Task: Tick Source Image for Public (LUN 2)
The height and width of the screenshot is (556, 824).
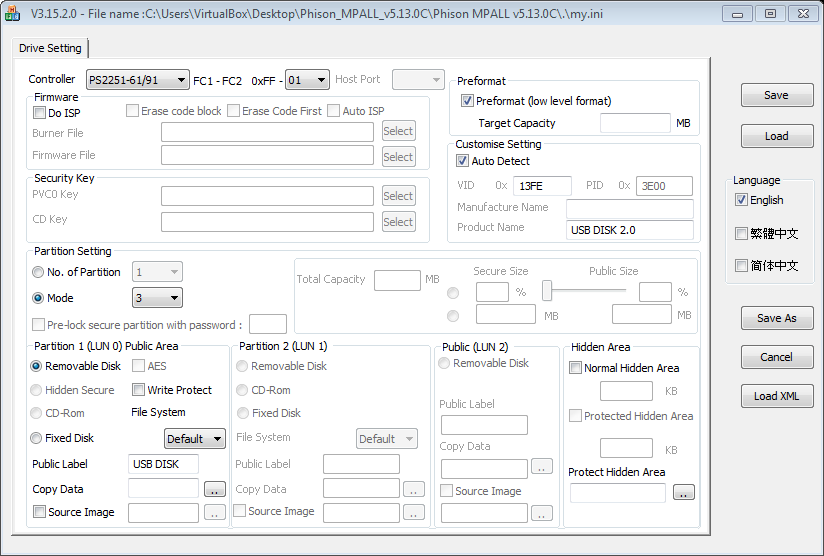Action: coord(446,490)
